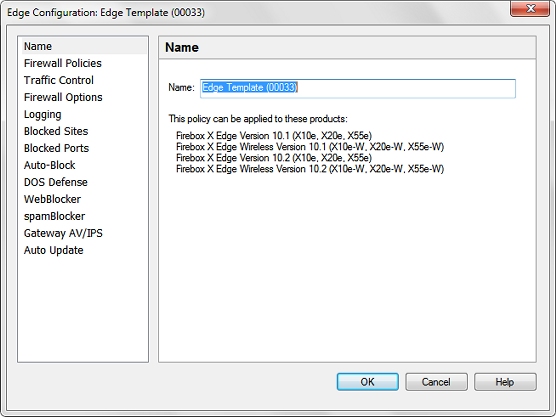
Task: Click the Name text field
Action: point(358,88)
